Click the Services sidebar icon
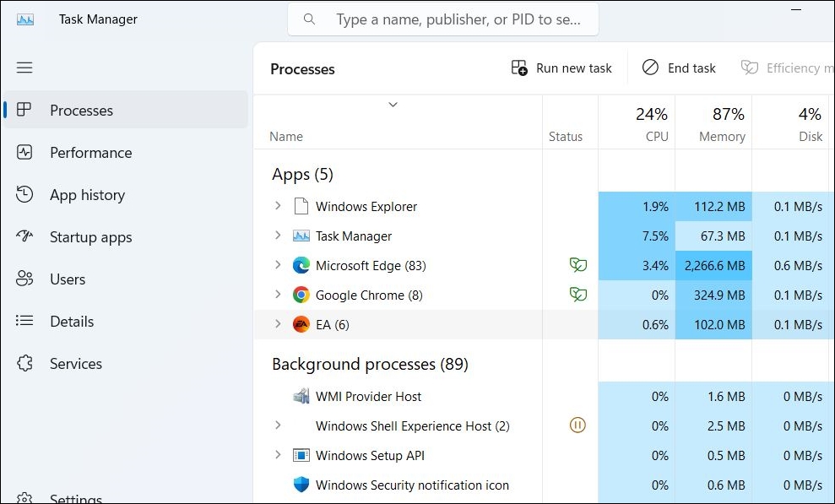Viewport: 835px width, 504px height. tap(26, 363)
